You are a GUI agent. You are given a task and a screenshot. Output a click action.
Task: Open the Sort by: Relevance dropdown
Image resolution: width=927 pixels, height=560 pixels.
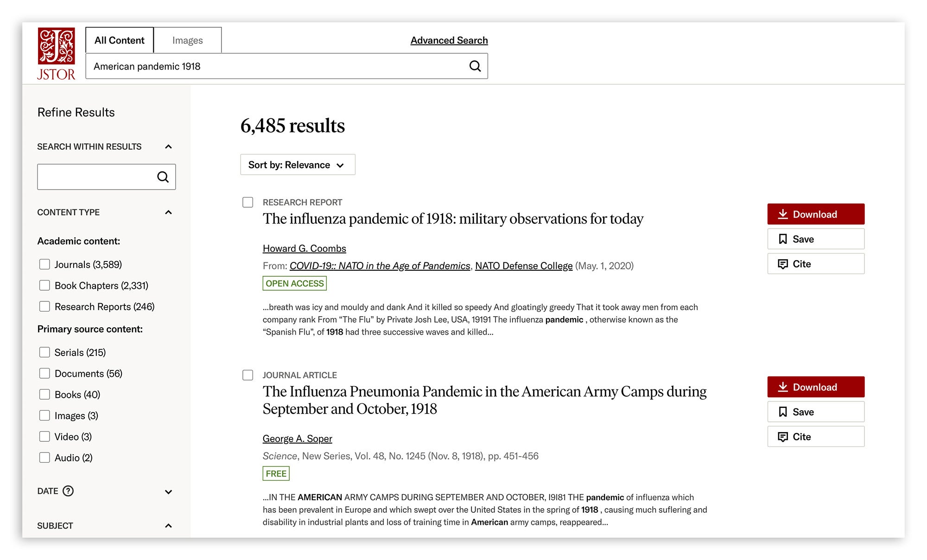point(298,165)
